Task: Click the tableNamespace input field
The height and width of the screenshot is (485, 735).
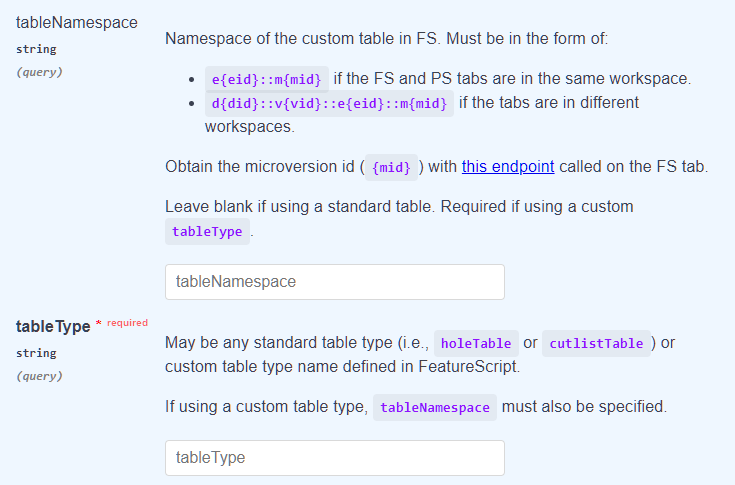Action: [335, 282]
